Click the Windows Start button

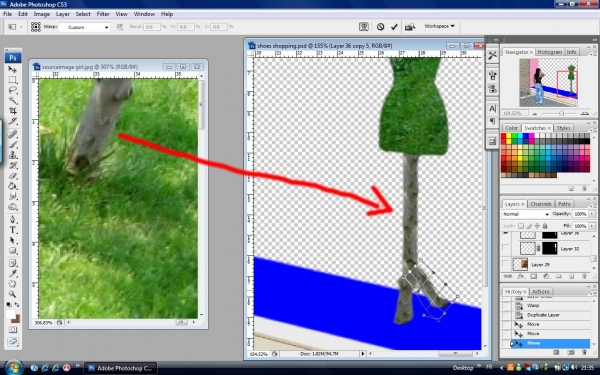13,368
